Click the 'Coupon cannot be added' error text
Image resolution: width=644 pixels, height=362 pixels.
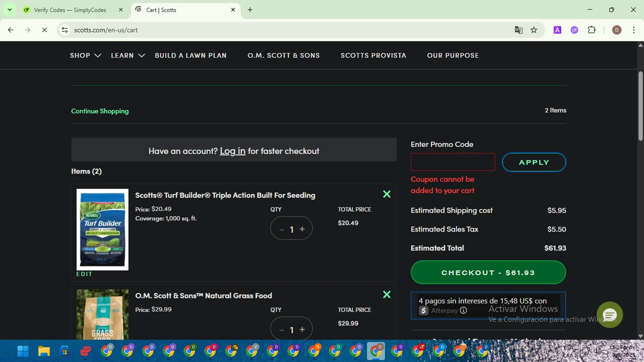tap(443, 185)
